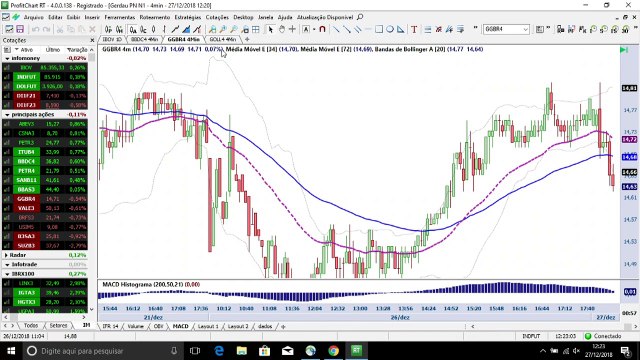The image size is (640, 360).
Task: Open Chrome from the taskbar
Action: [x=333, y=351]
